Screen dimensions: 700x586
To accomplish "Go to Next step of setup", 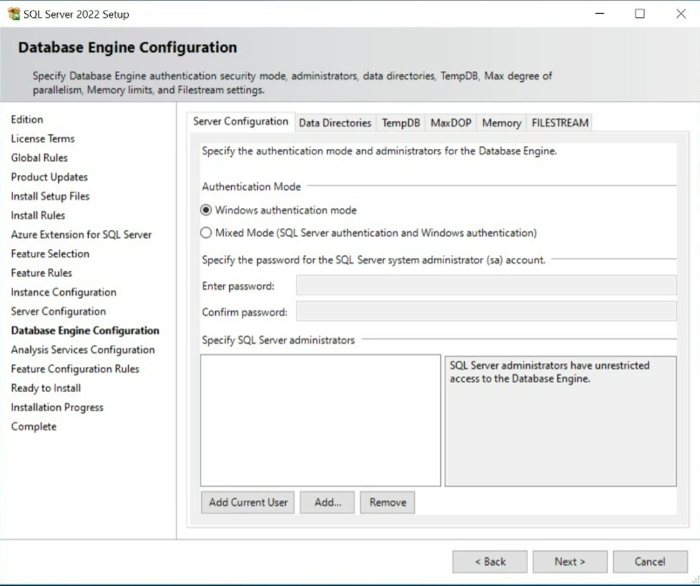I will click(570, 561).
